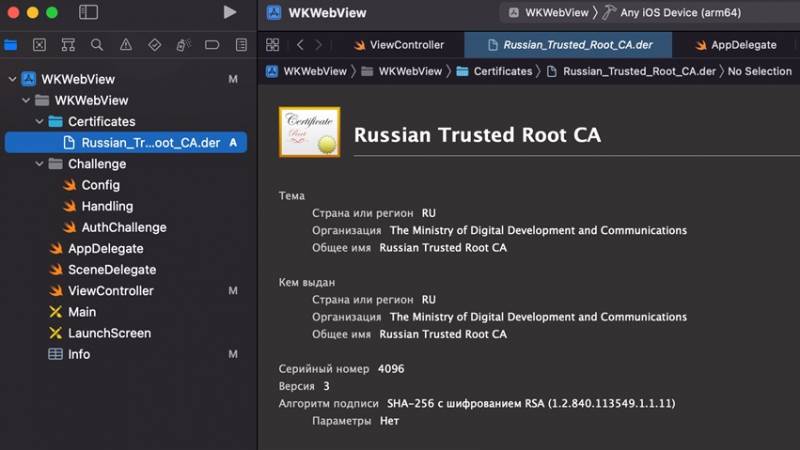Toggle the navigator sidebar panel icon
800x450 pixels.
click(x=88, y=12)
